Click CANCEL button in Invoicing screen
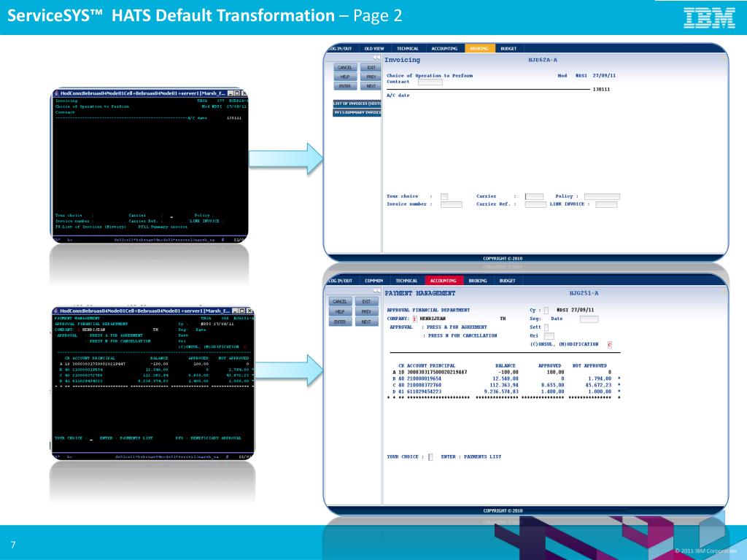 345,68
